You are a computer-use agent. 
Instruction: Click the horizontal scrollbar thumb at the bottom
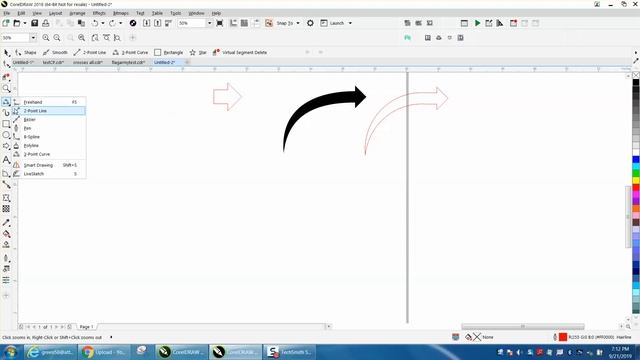click(522, 327)
